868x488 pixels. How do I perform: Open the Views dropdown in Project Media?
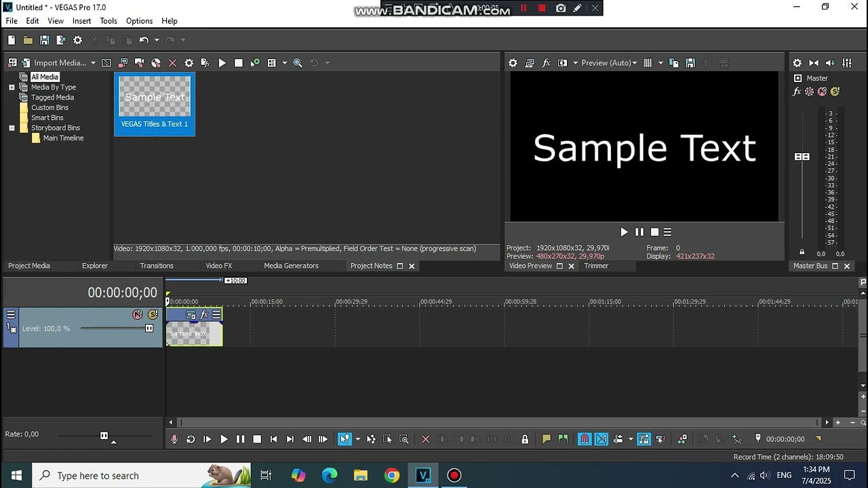point(284,63)
